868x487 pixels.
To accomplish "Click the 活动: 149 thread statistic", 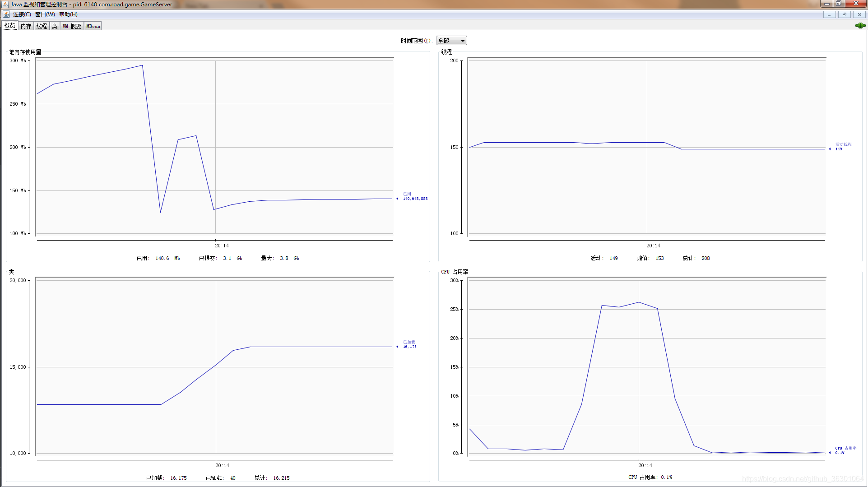I will pos(604,258).
